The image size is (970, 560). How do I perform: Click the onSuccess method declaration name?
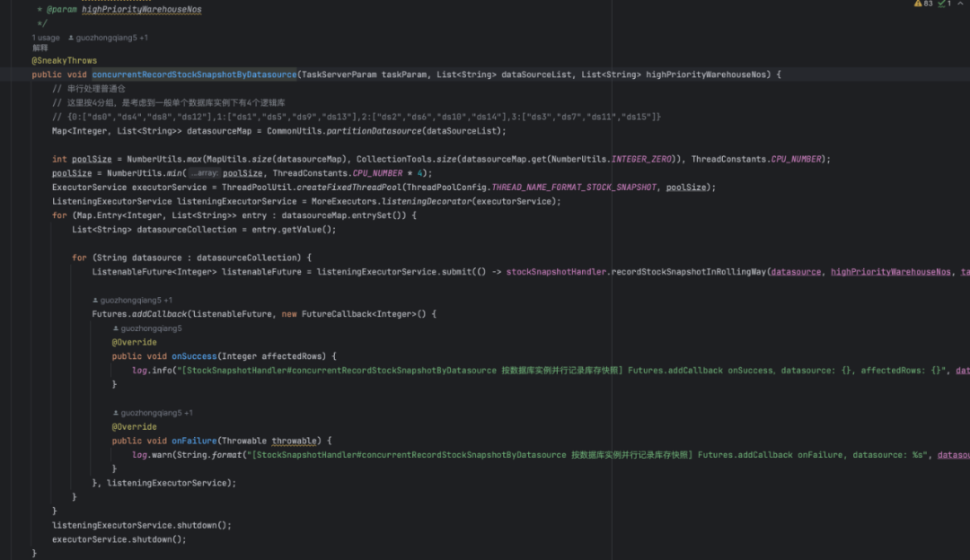[x=194, y=356]
